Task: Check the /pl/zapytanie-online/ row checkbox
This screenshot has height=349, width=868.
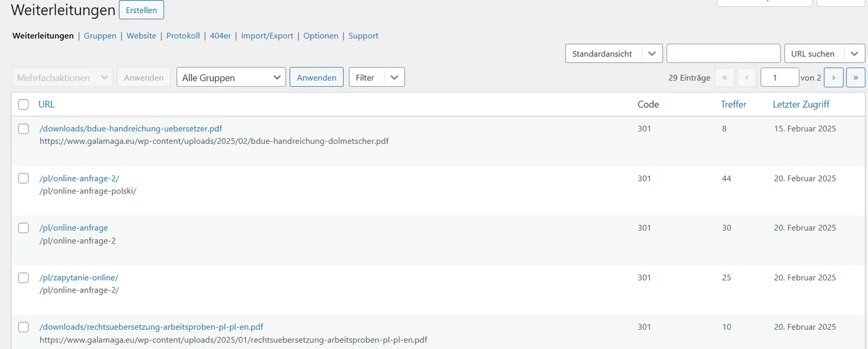Action: coord(24,278)
